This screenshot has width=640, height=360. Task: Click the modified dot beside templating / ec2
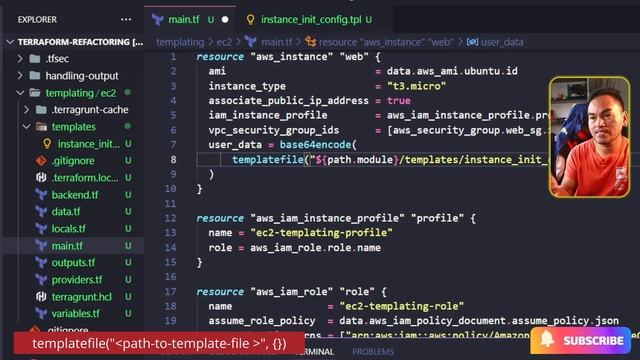point(128,93)
